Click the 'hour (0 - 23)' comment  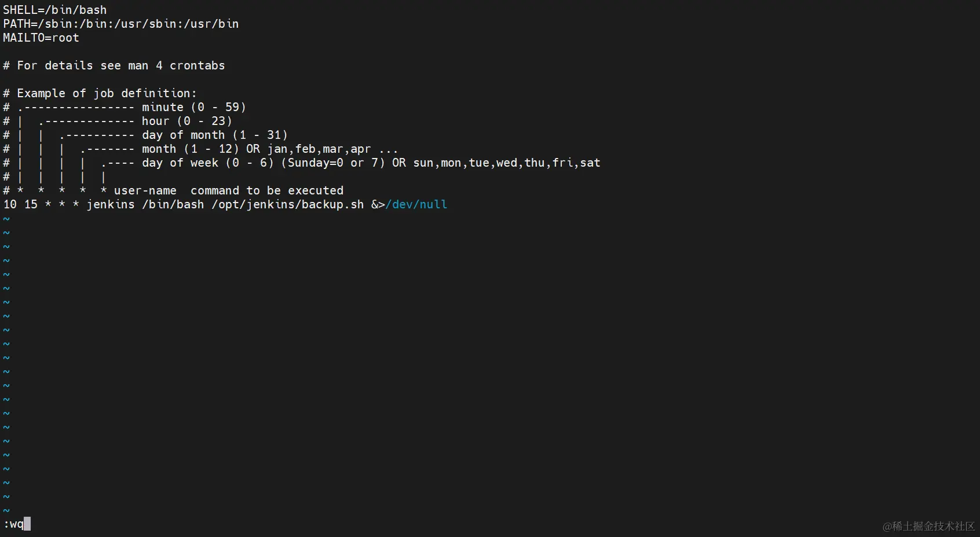[187, 121]
